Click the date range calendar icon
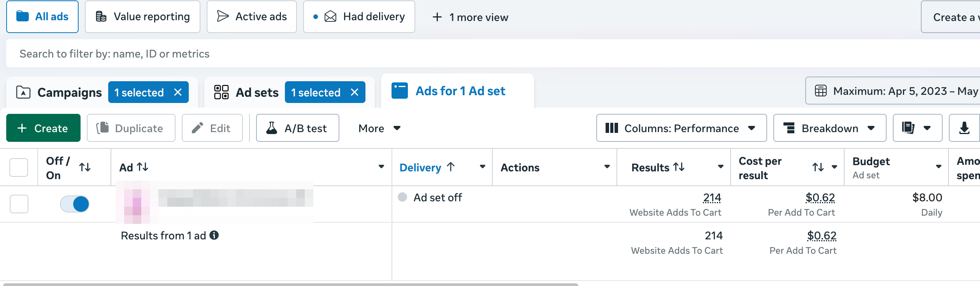 coord(821,91)
